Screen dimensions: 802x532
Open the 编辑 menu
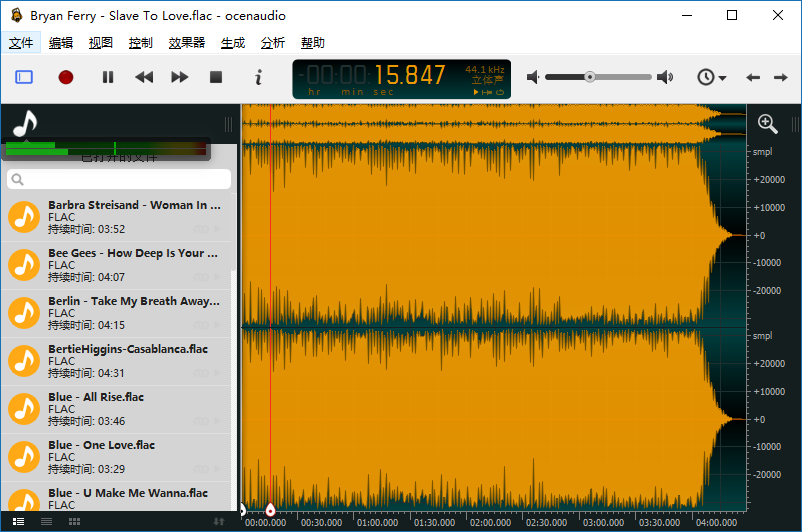61,43
